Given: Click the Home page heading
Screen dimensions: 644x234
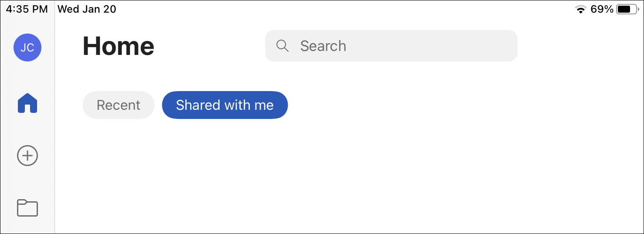Looking at the screenshot, I should pos(118,46).
